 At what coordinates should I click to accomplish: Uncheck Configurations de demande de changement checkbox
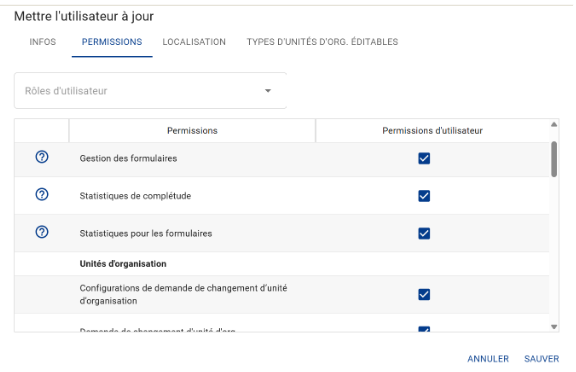click(424, 295)
